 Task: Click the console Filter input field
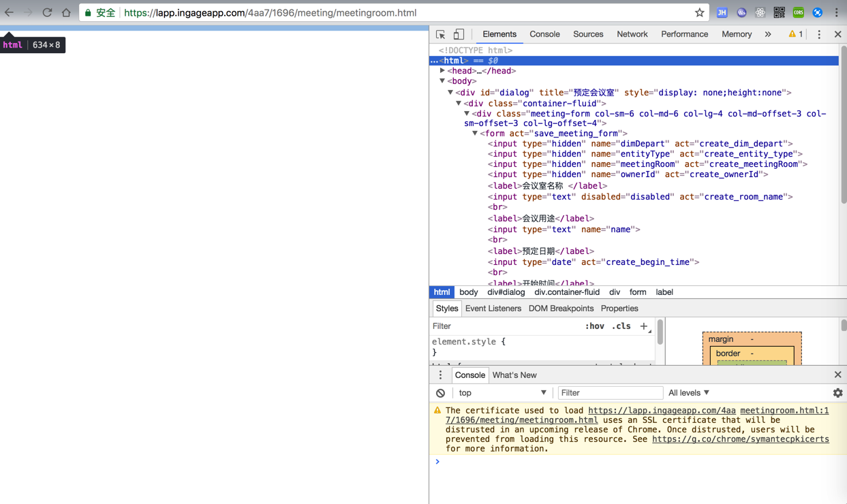click(x=610, y=393)
